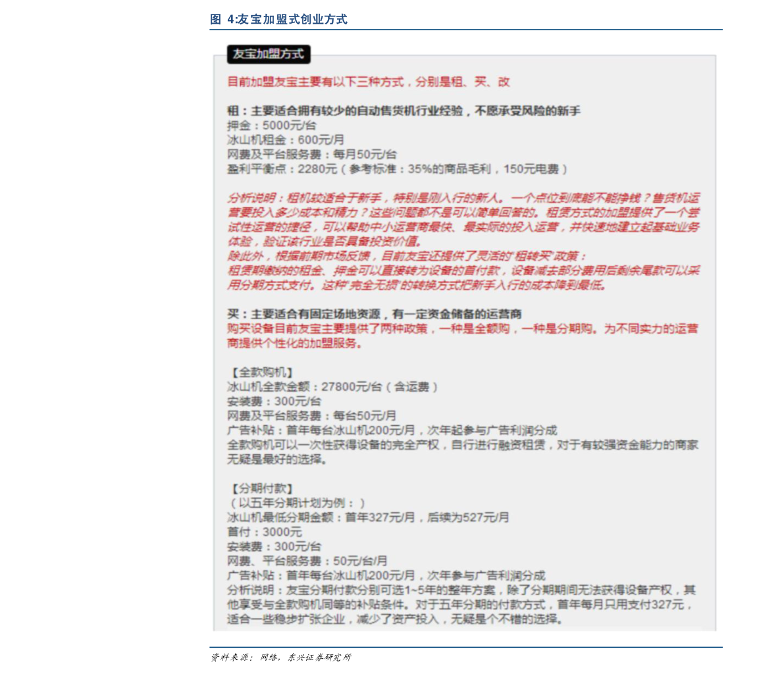This screenshot has width=784, height=676.
Task: Click the 友宝加盟方式 black header badge
Action: point(269,54)
